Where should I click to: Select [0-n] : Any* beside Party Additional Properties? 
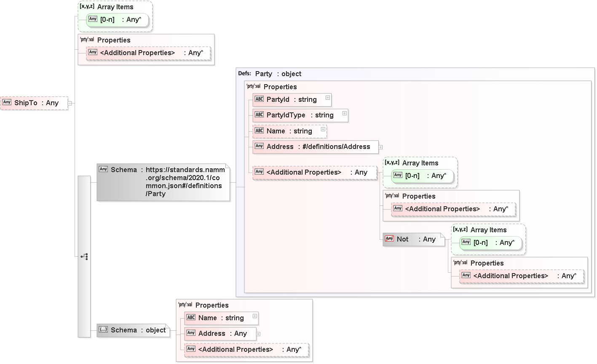(423, 176)
